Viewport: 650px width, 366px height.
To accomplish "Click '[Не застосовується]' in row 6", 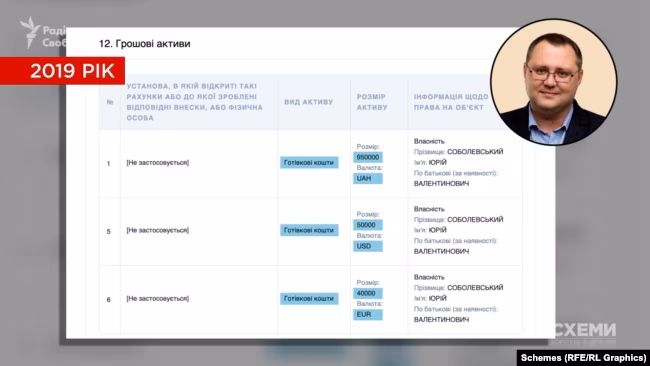I will coord(158,298).
